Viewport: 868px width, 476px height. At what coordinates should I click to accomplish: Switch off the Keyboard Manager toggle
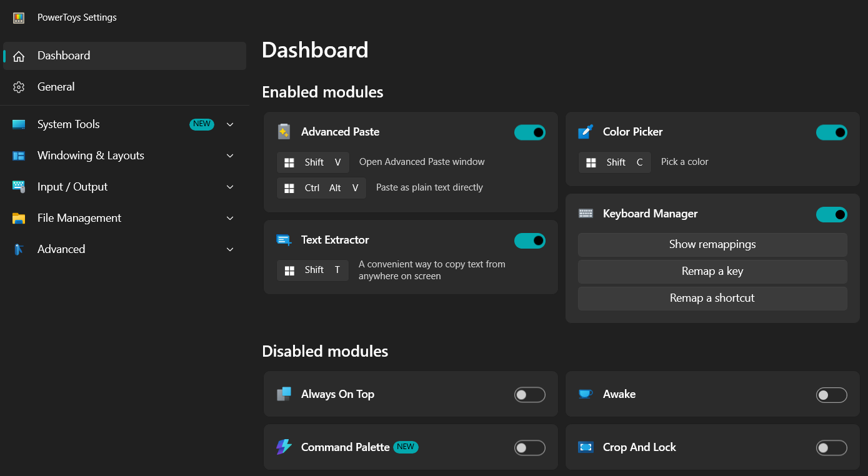832,214
